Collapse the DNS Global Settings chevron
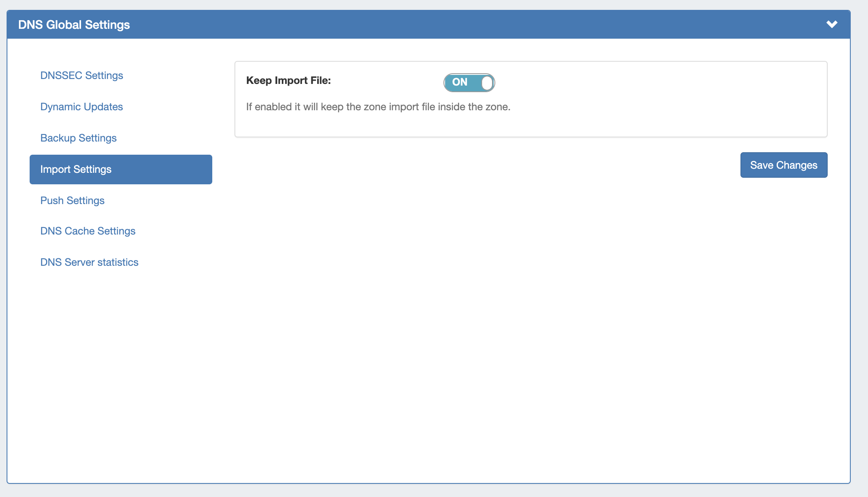The image size is (868, 497). 832,24
